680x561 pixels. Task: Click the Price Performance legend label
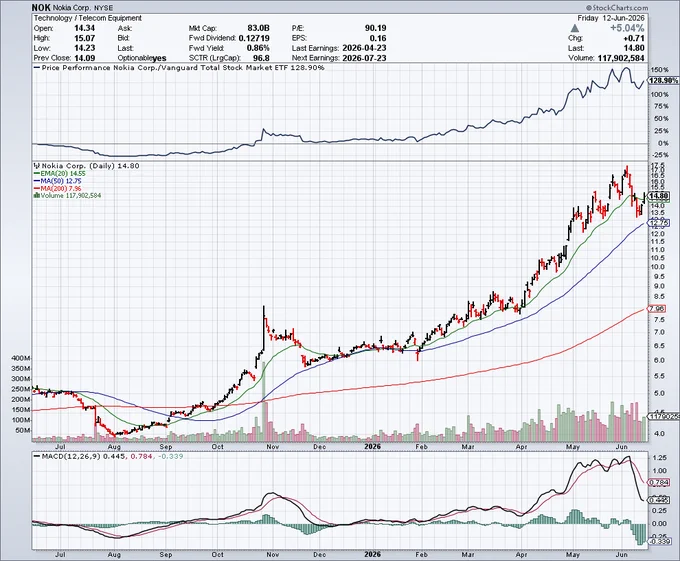[179, 68]
